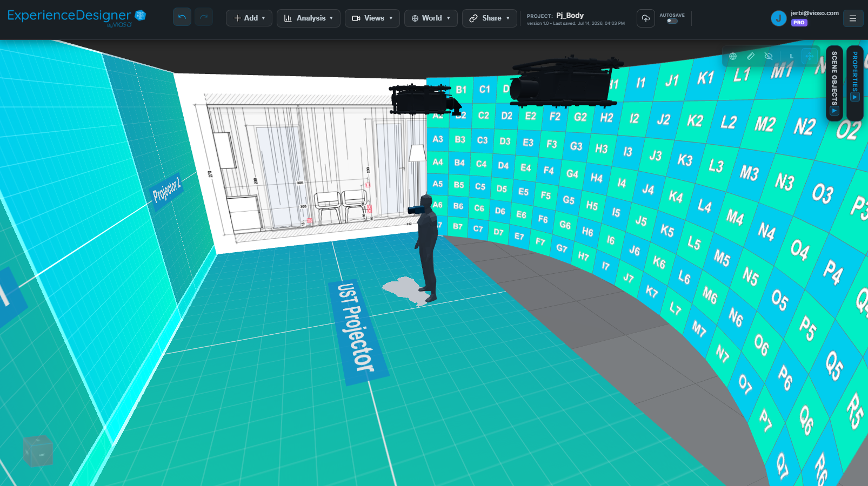Click grid cell F3 on curved screen
The image size is (868, 486).
click(551, 144)
